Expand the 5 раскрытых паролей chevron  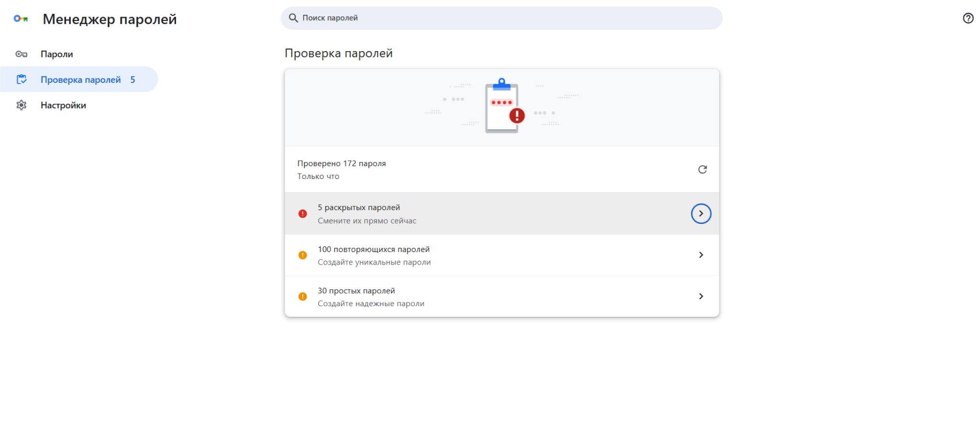click(701, 213)
